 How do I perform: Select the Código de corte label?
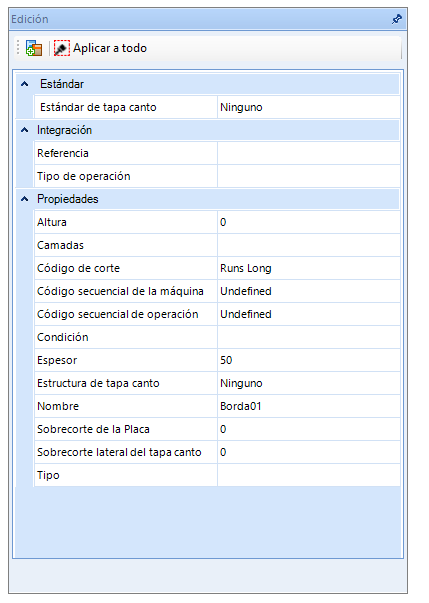coord(78,268)
